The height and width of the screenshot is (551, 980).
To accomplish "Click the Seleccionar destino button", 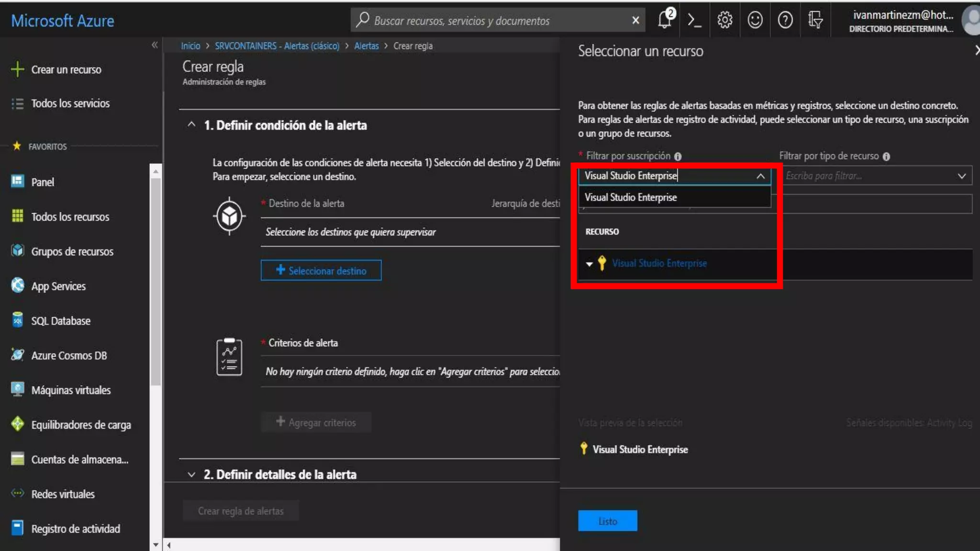I will [321, 271].
